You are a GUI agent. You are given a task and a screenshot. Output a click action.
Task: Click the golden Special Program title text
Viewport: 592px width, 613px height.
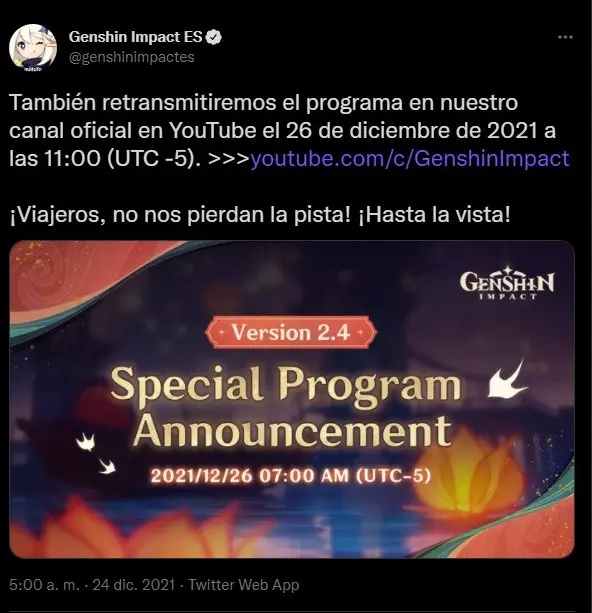coord(286,385)
